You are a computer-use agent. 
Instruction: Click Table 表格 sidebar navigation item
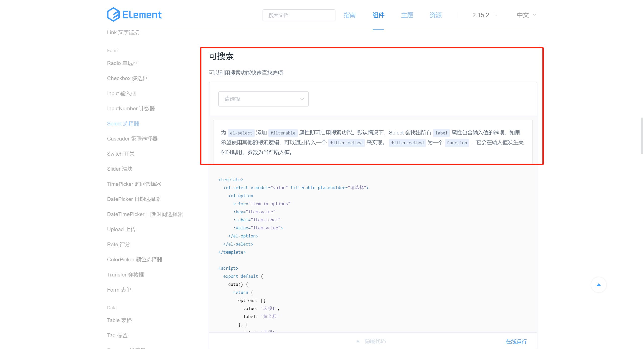[x=120, y=320]
